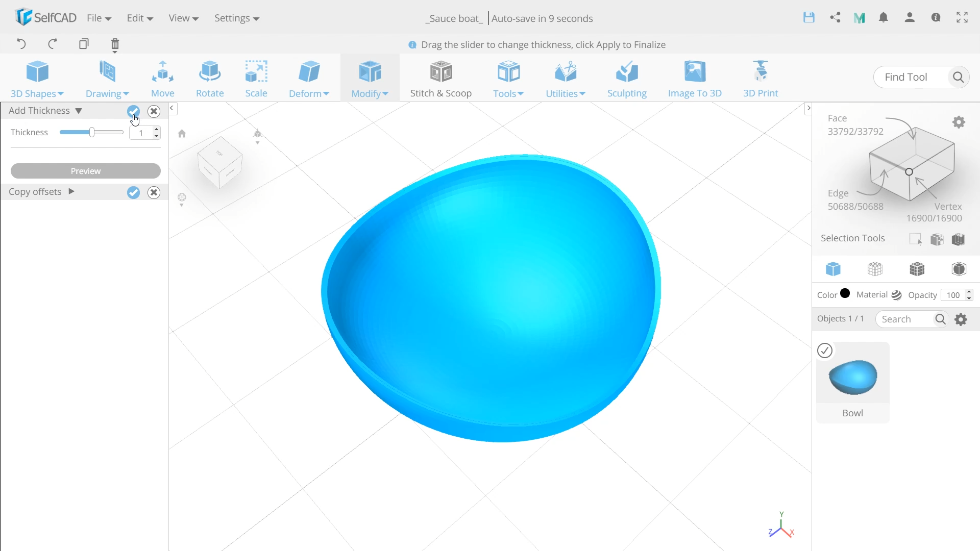Switch to solid render mode
The image size is (980, 551).
pyautogui.click(x=833, y=269)
